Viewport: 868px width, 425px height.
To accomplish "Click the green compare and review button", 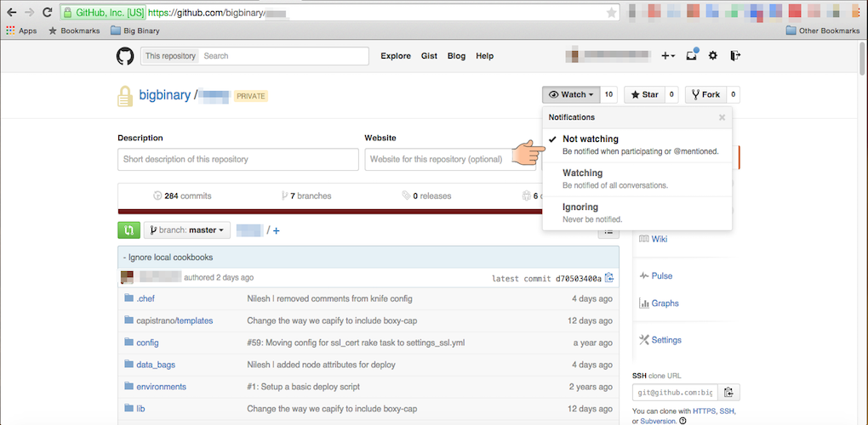I will (129, 229).
